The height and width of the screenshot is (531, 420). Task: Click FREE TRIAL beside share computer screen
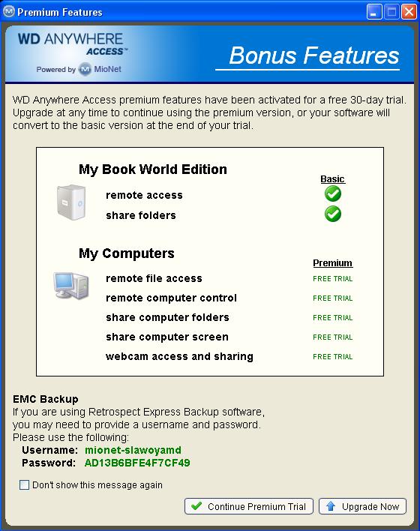[x=332, y=337]
